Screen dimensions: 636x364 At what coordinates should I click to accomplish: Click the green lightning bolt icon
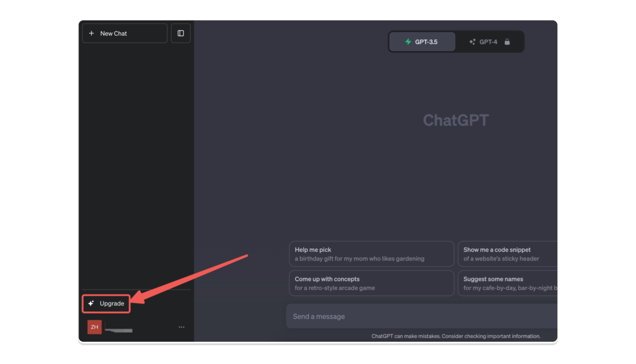click(408, 42)
